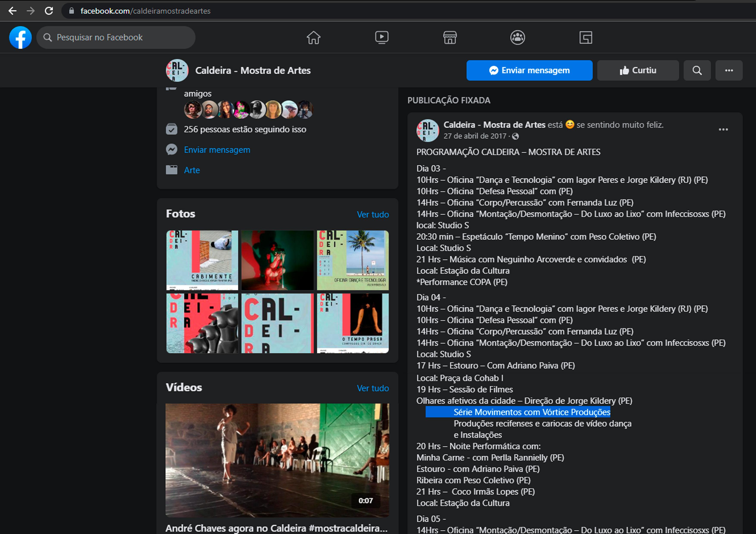Click the Enviar mensagem sidebar link

pos(217,150)
